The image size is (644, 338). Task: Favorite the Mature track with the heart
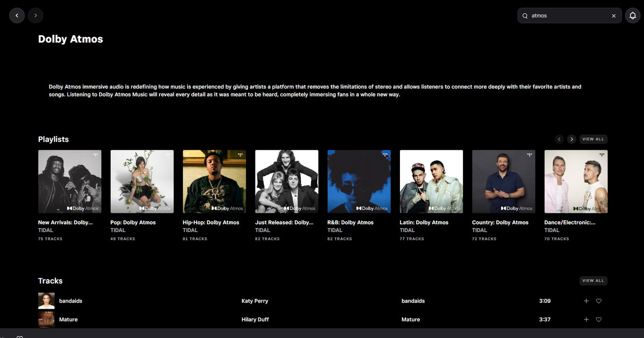[x=599, y=319]
